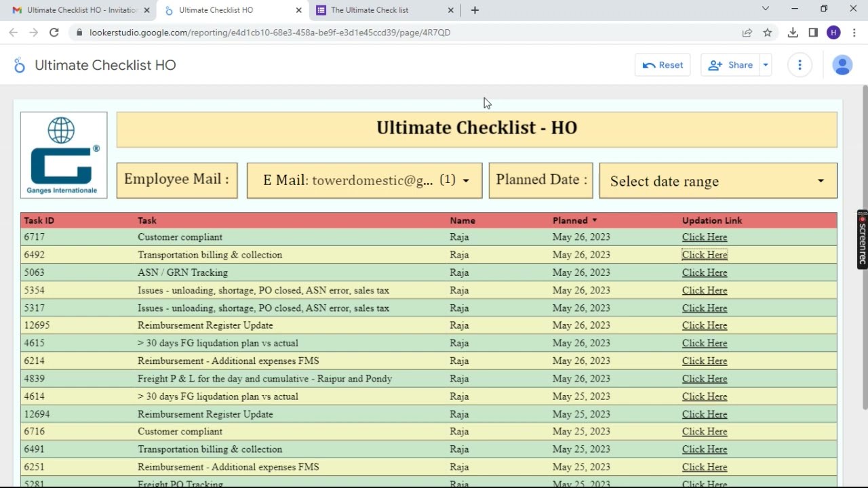Screen dimensions: 868x488
Task: Open Chrome menu three dots
Action: pos(854,33)
